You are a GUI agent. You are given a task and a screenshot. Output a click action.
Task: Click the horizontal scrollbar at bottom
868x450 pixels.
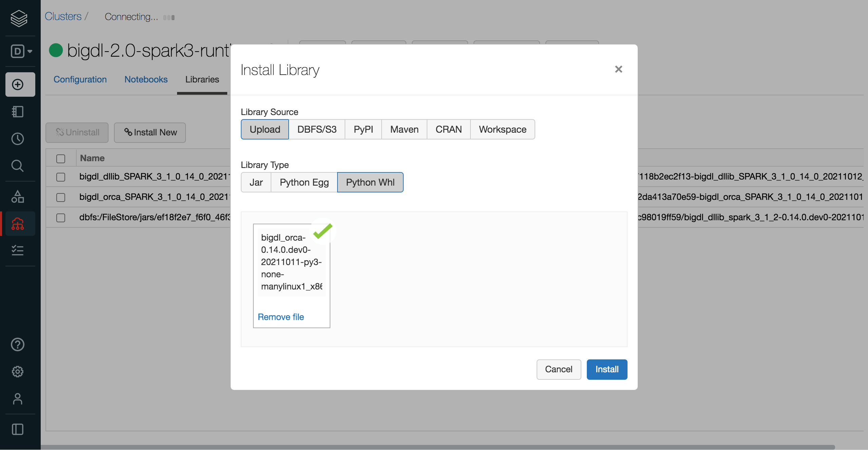tap(438, 447)
